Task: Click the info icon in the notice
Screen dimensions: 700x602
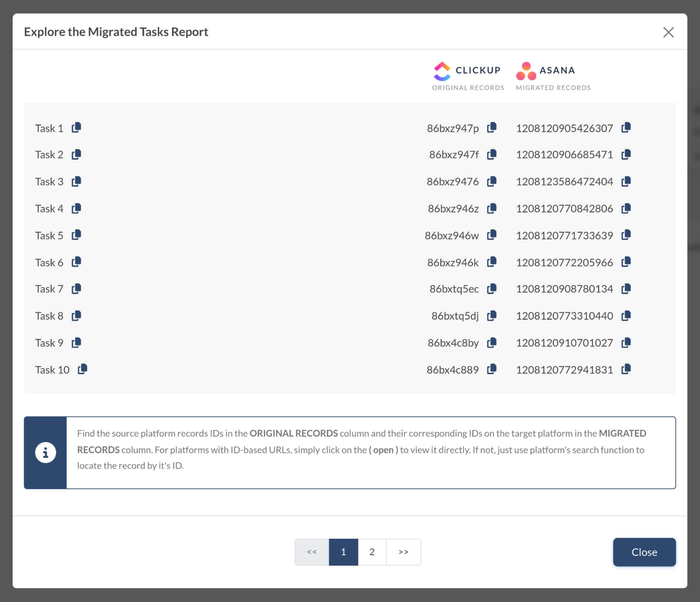Action: (x=45, y=452)
